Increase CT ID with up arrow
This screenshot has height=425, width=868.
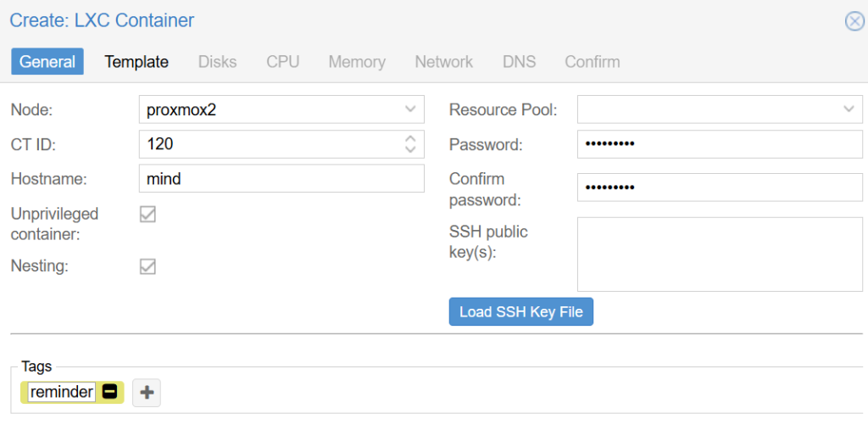pos(410,138)
